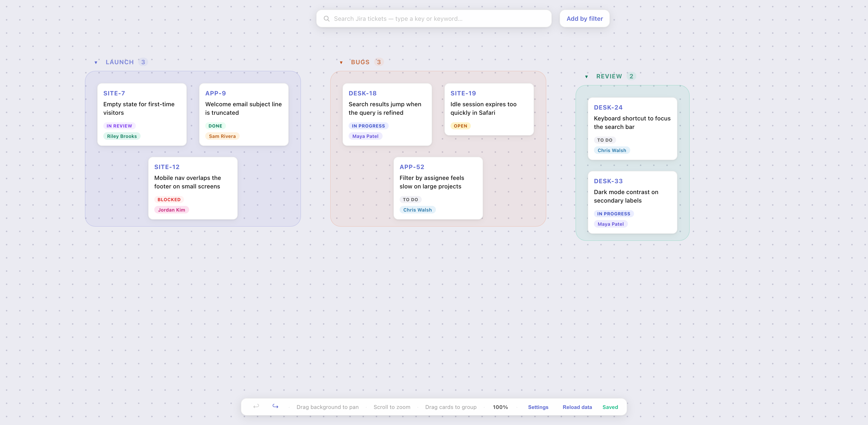The width and height of the screenshot is (868, 425).
Task: Select 'Filter by assignee feels slow' text
Action: click(x=432, y=182)
